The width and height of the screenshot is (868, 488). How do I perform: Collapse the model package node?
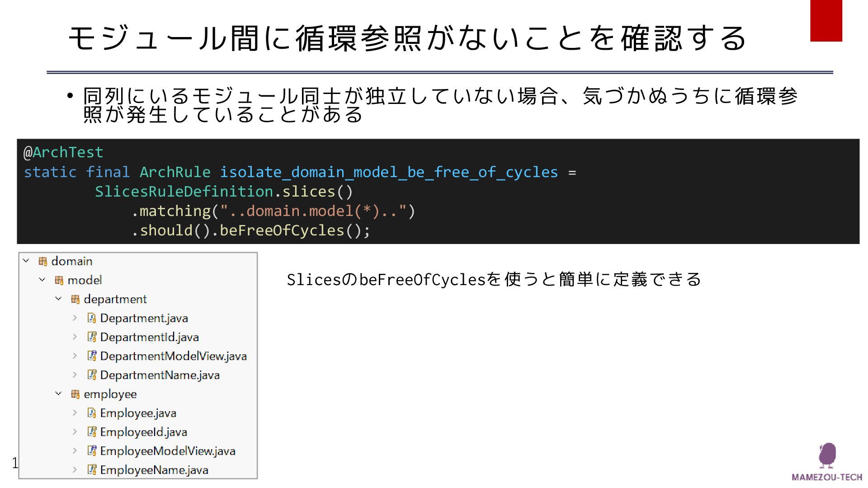pyautogui.click(x=42, y=280)
